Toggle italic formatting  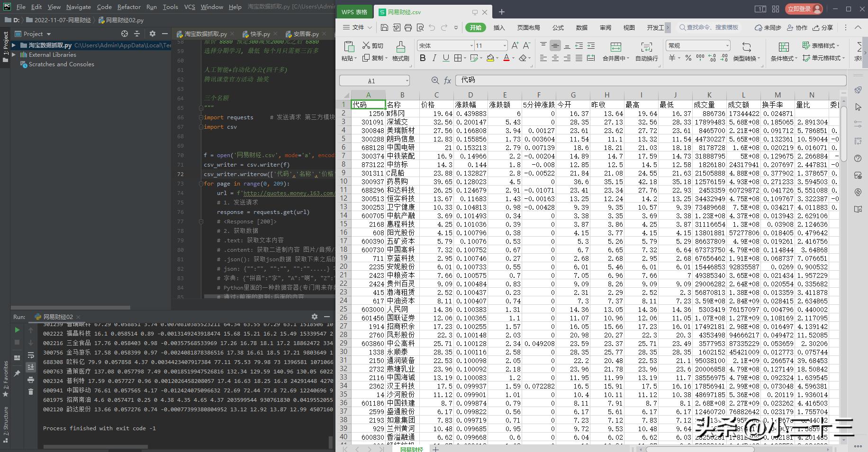(434, 58)
